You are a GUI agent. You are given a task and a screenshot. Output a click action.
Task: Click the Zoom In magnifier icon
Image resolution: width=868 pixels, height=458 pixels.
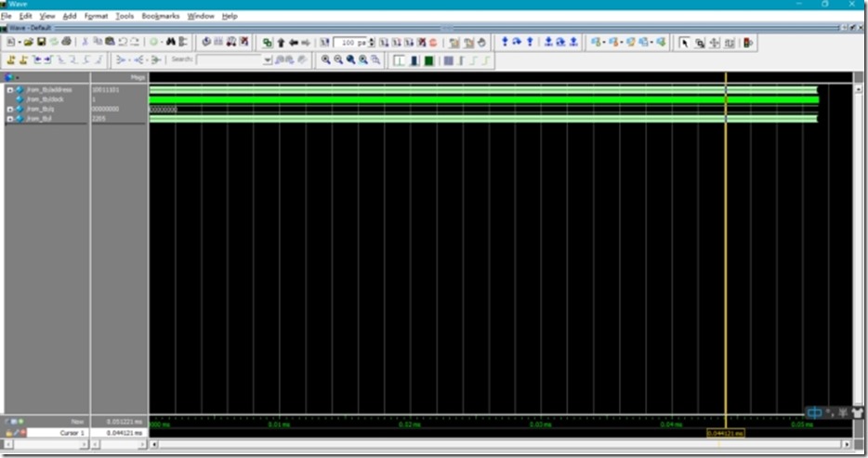pos(325,59)
